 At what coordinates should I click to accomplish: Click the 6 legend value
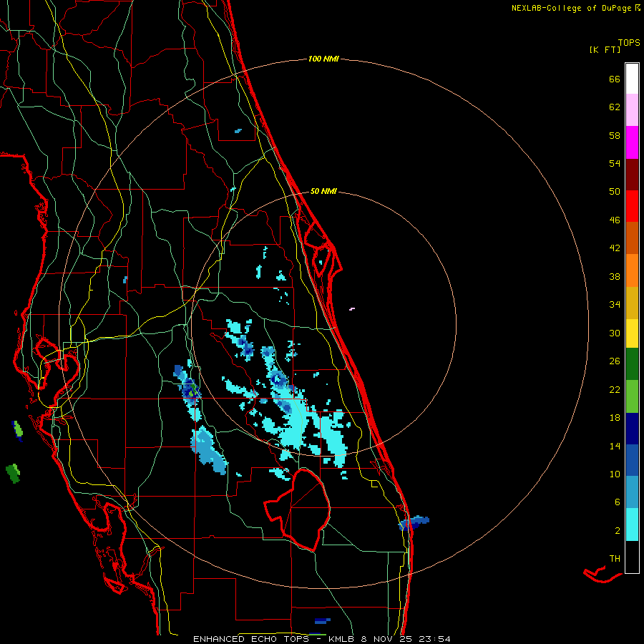pos(617,502)
